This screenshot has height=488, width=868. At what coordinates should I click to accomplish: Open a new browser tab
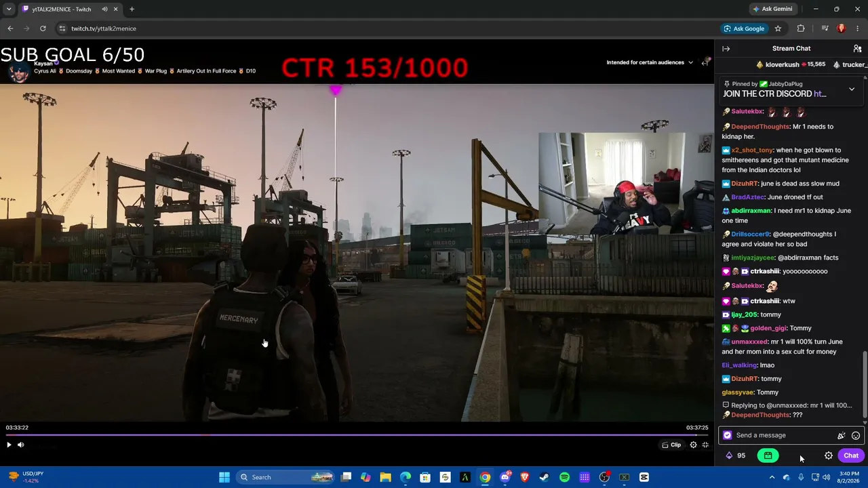pyautogui.click(x=132, y=9)
